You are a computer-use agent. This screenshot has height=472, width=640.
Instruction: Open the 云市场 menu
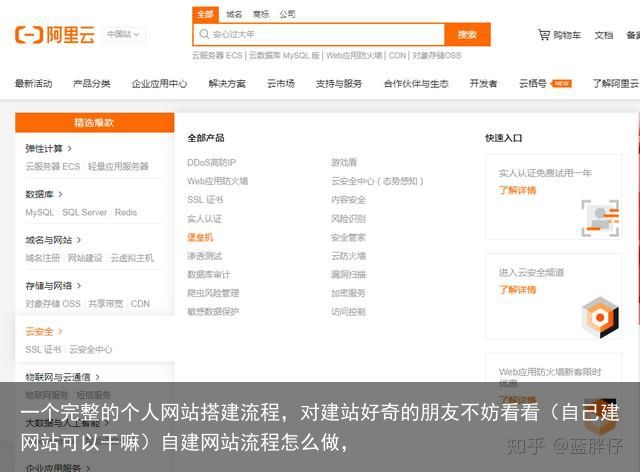coord(281,84)
